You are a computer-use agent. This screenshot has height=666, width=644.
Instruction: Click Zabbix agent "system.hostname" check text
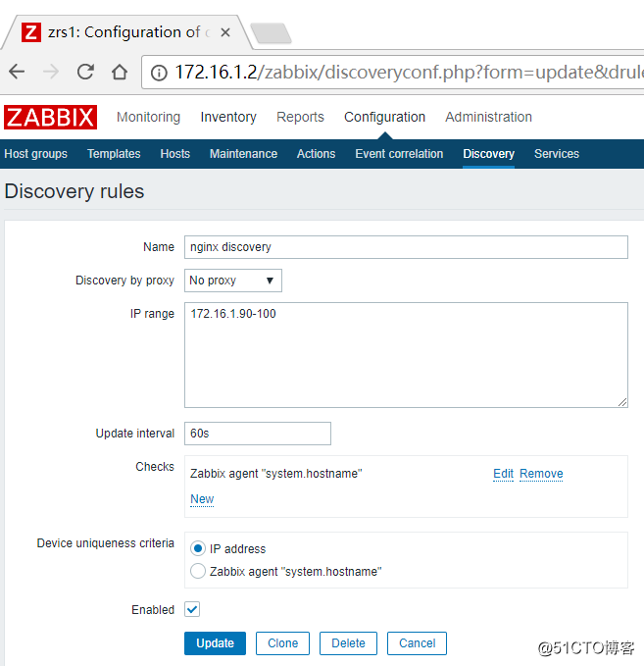click(x=276, y=474)
